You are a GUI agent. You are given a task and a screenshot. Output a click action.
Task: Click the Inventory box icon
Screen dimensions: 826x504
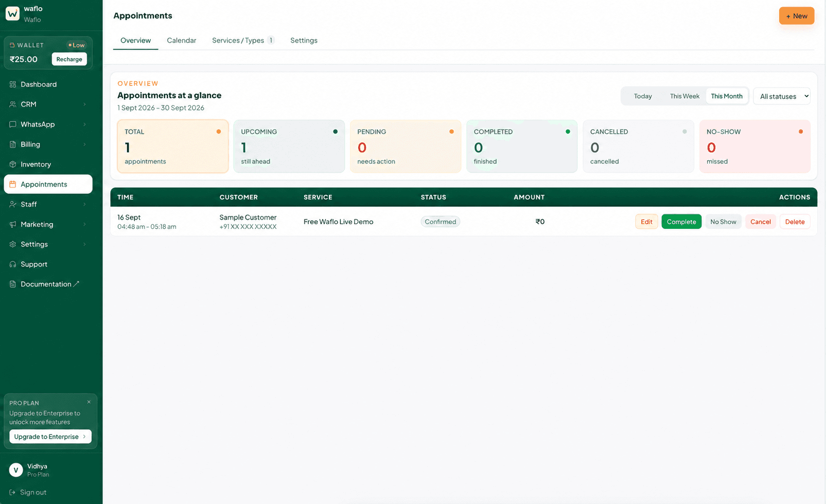click(13, 165)
